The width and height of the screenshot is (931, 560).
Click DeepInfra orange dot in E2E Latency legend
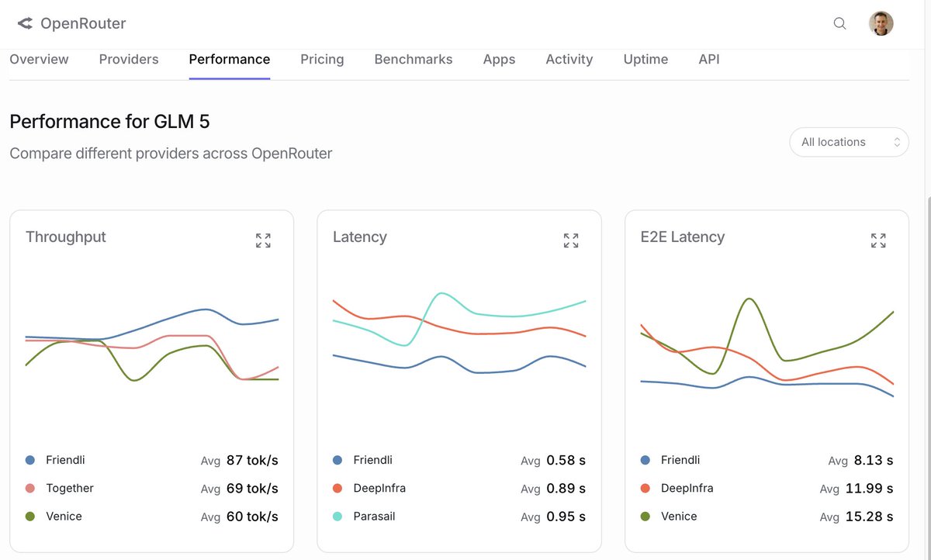(x=645, y=488)
